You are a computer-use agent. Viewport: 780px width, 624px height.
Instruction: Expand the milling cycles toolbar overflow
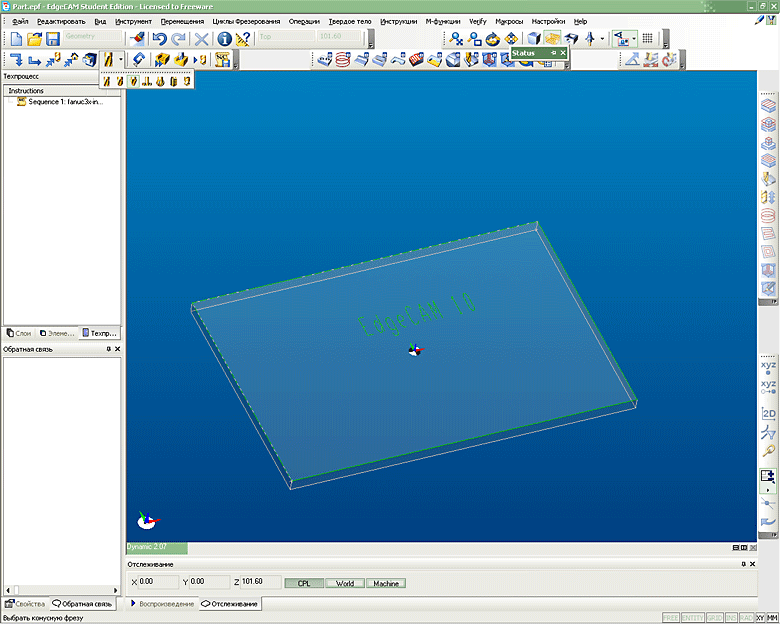(567, 66)
